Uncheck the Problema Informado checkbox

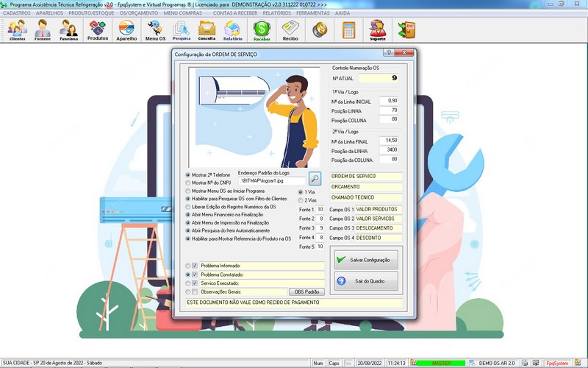(x=195, y=266)
